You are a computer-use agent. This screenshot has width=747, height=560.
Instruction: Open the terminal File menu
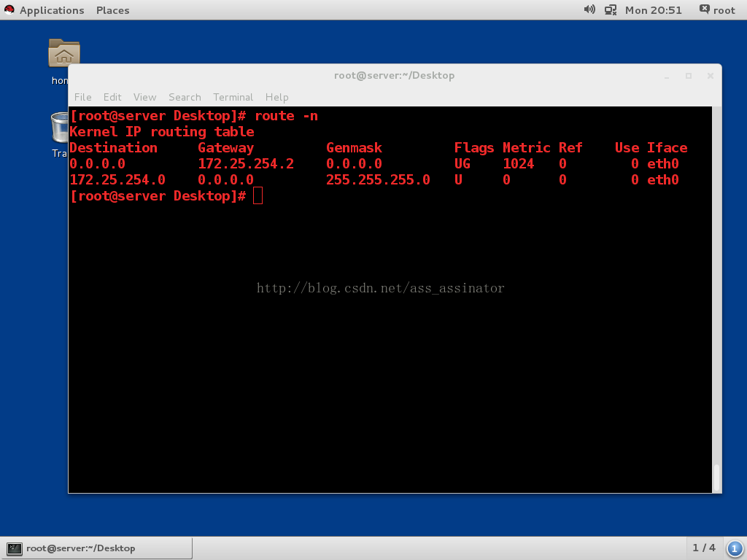coord(82,97)
